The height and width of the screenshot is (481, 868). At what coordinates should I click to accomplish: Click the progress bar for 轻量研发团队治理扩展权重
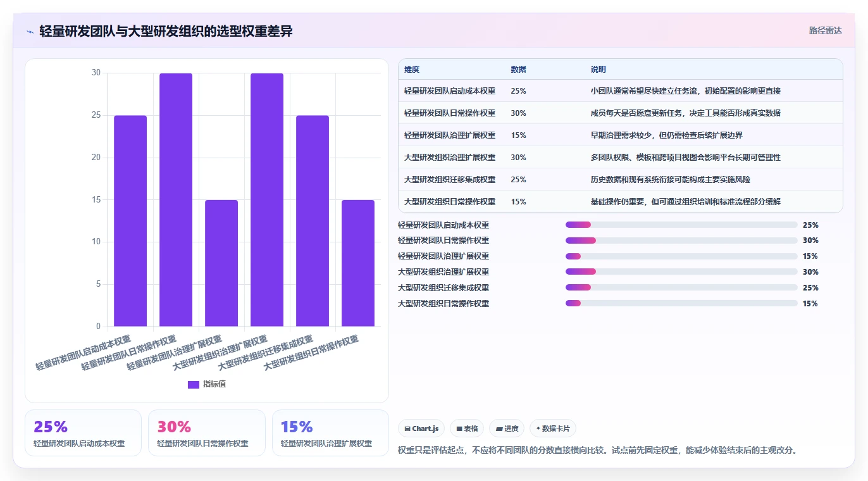[x=681, y=256]
